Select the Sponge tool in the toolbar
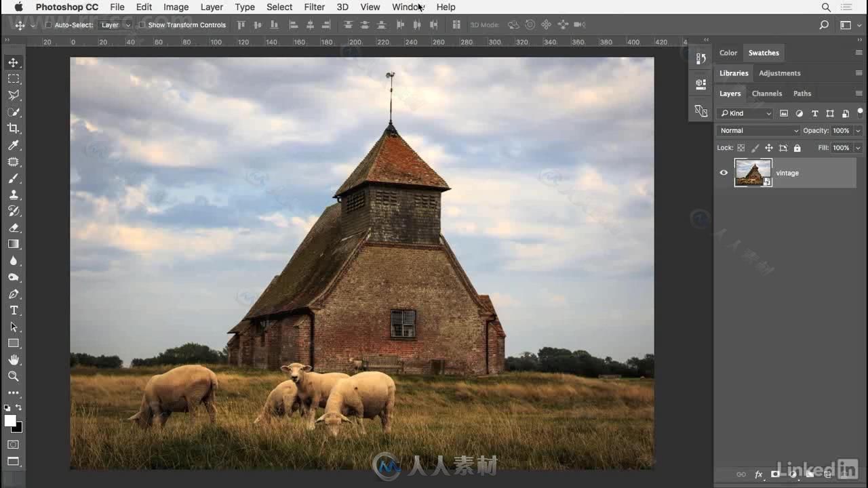 (x=14, y=277)
